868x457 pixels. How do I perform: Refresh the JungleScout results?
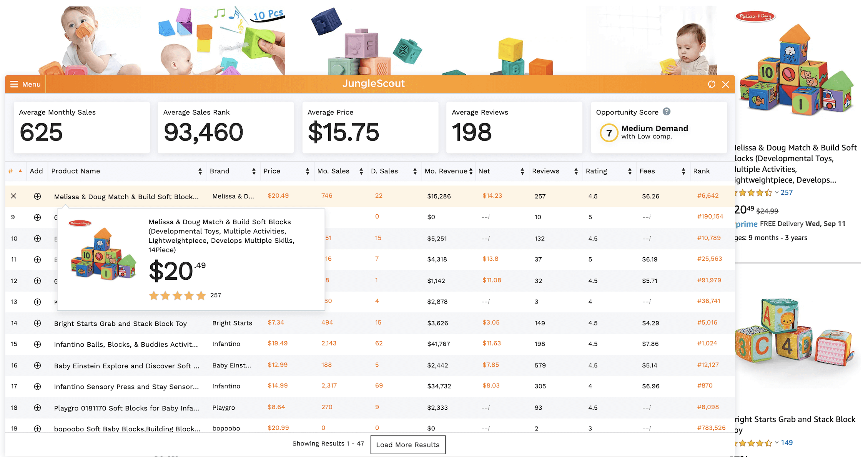point(712,84)
